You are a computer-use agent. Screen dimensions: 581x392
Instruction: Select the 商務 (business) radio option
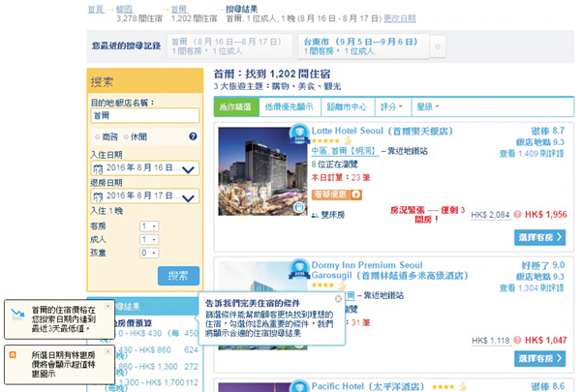(97, 136)
